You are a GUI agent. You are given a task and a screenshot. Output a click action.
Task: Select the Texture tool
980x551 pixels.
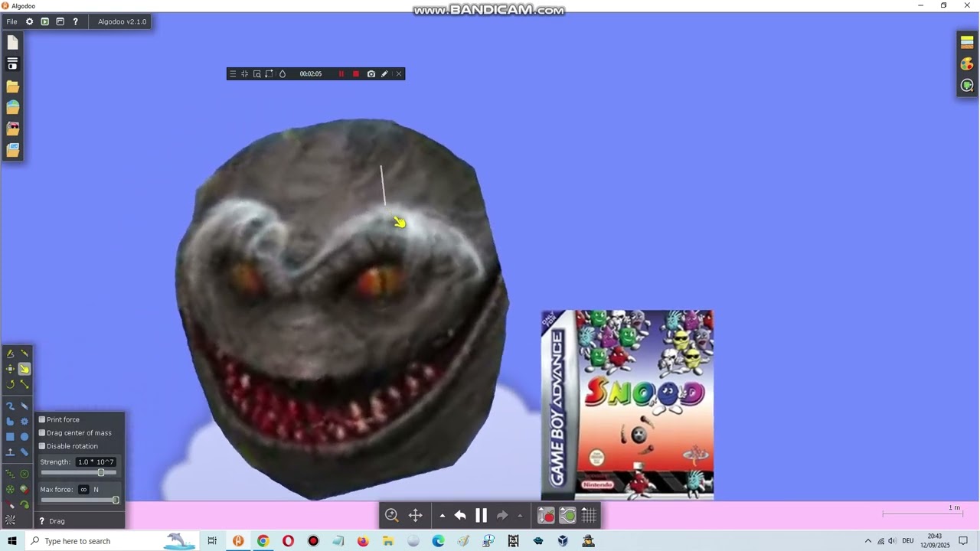(10, 520)
